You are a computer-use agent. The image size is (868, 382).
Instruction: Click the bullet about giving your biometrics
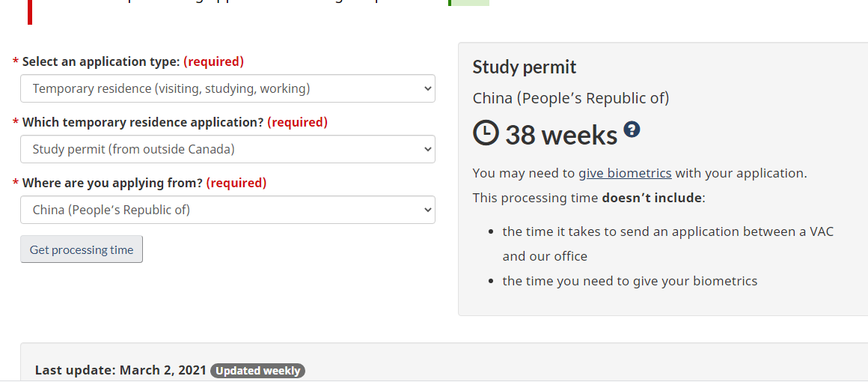pyautogui.click(x=629, y=281)
